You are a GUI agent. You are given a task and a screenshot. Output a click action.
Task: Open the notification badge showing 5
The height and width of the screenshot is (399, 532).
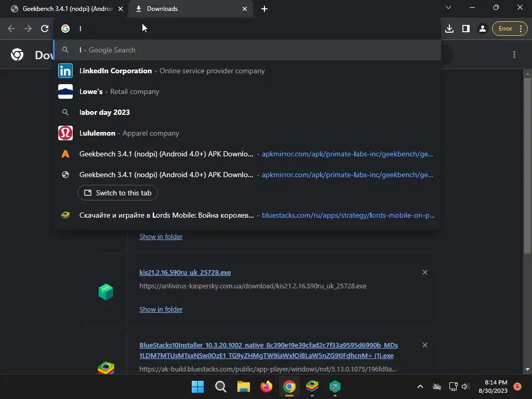click(x=517, y=386)
